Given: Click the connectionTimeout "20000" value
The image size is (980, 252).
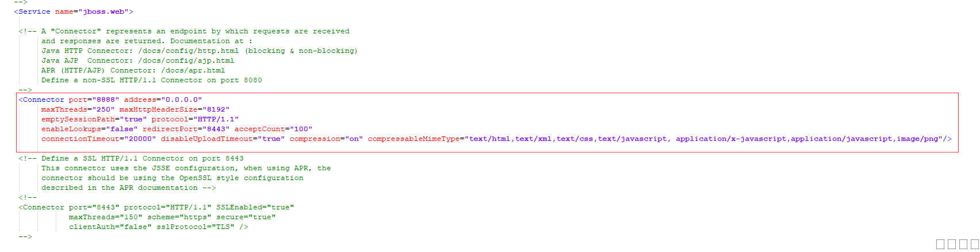Looking at the screenshot, I should point(140,139).
